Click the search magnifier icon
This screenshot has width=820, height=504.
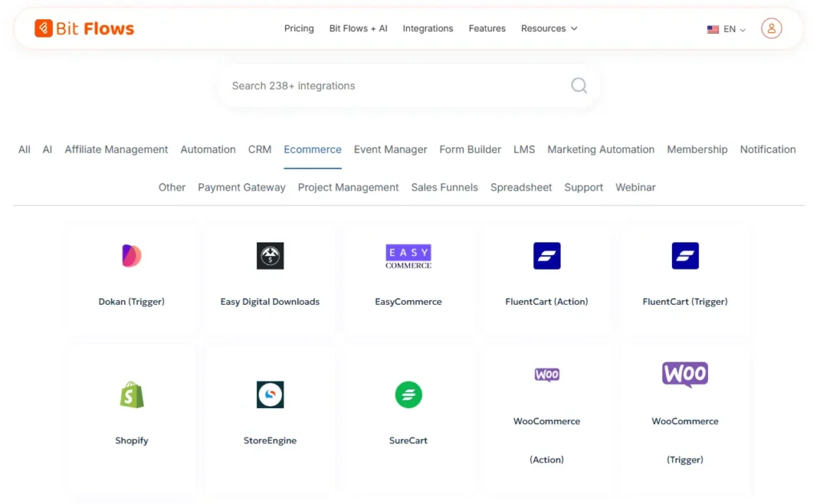pos(579,85)
